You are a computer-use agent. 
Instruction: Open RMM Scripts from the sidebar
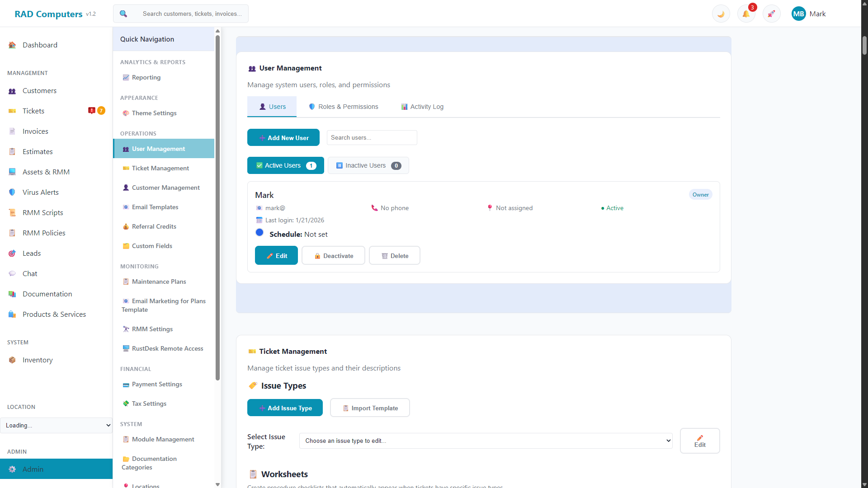point(42,212)
